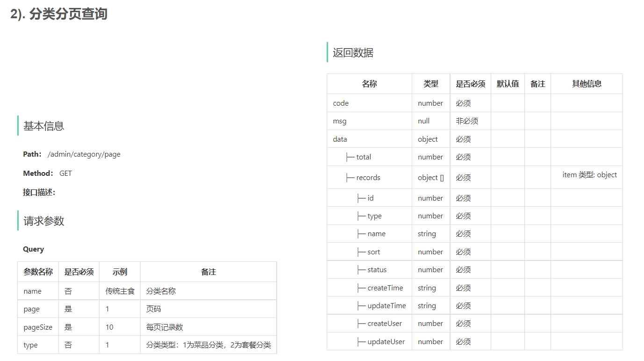Select the "records" field name

(x=368, y=178)
